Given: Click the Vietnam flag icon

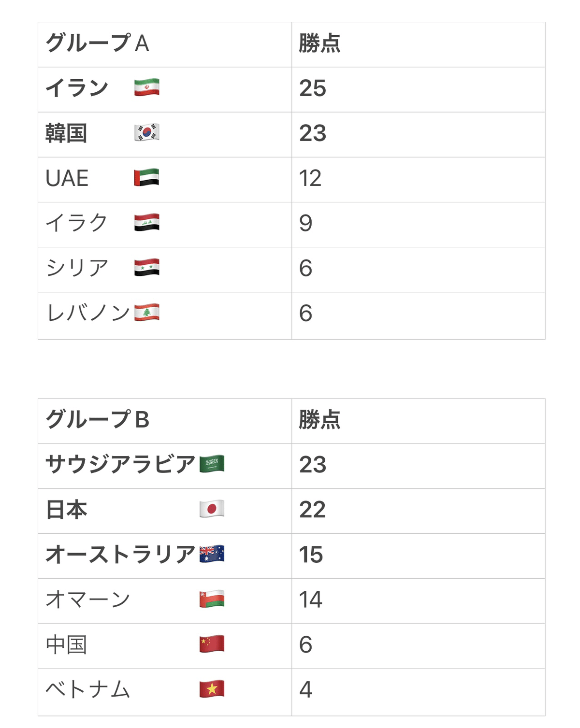Looking at the screenshot, I should point(212,689).
